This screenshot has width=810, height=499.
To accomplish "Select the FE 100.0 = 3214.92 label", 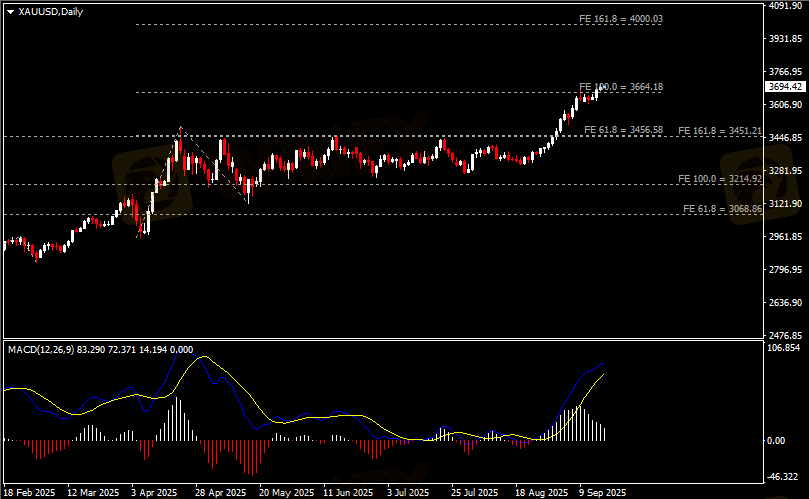I will tap(720, 178).
